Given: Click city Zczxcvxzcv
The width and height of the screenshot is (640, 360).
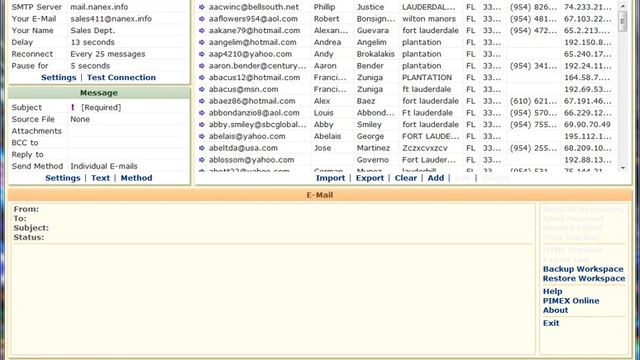Looking at the screenshot, I should click(x=425, y=148).
